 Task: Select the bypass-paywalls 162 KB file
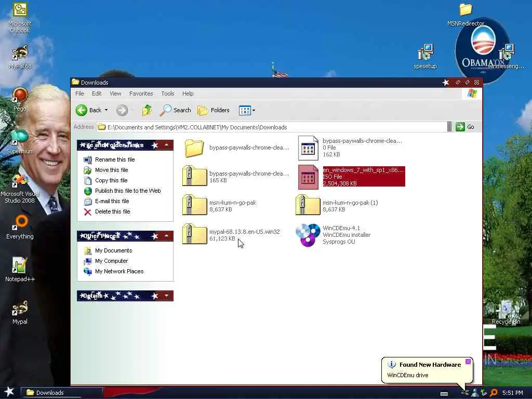click(x=350, y=148)
